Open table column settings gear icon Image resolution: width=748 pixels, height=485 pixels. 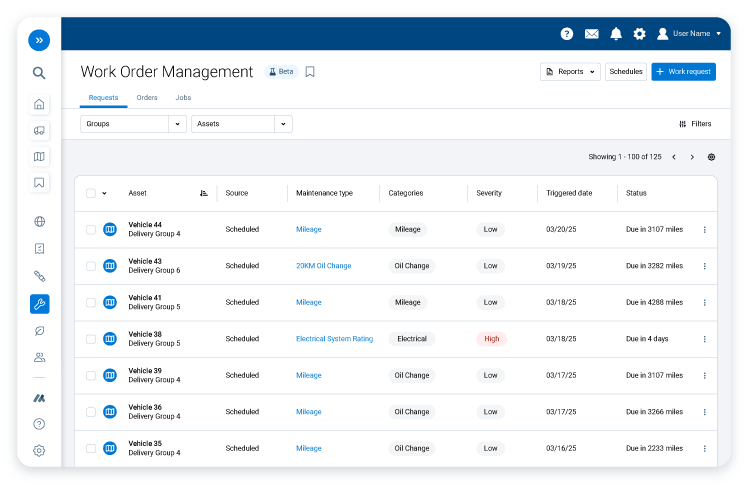point(711,157)
